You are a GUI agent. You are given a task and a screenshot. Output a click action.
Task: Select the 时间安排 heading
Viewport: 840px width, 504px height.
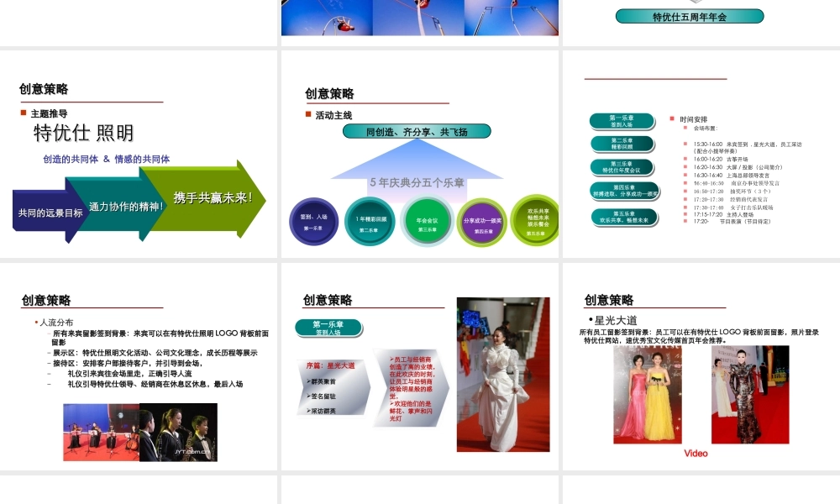click(693, 119)
